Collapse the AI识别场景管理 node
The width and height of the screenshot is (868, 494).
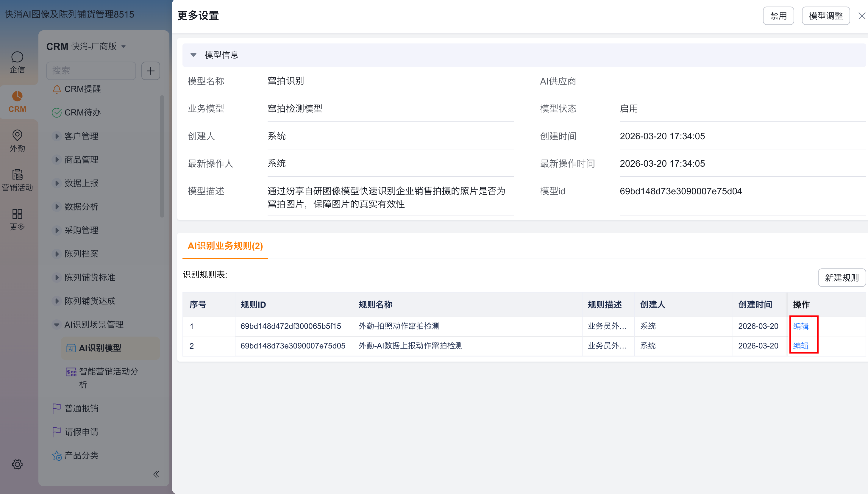pos(57,325)
